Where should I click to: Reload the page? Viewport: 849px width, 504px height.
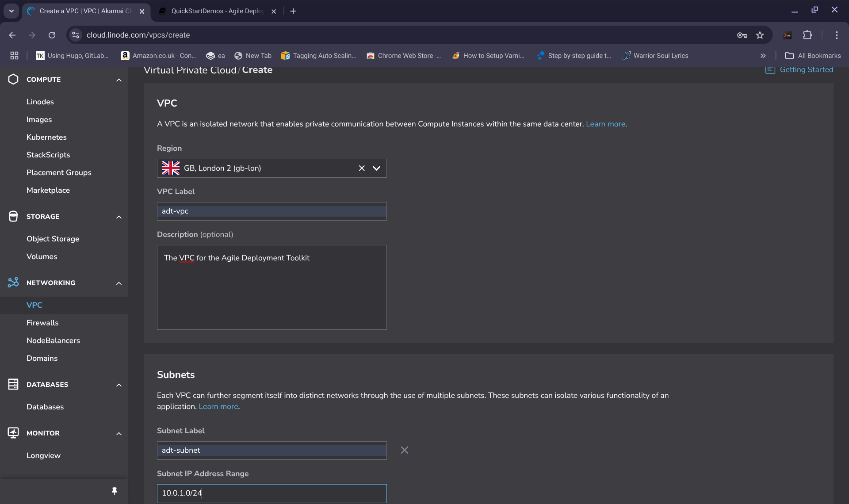52,35
